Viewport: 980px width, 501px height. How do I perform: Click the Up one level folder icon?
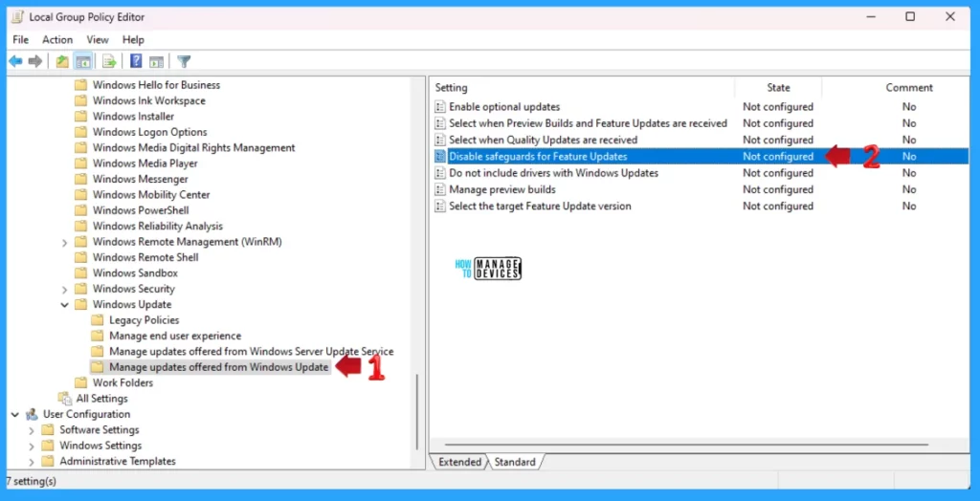tap(62, 61)
